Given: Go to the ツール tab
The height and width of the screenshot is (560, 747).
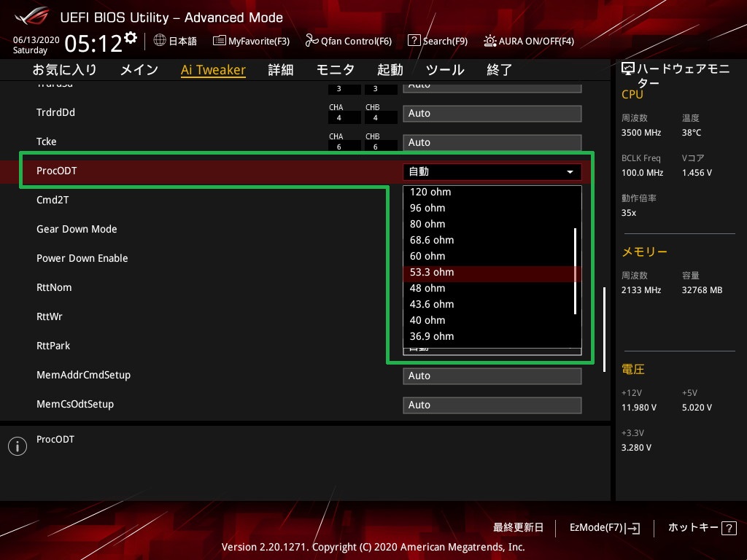Looking at the screenshot, I should click(445, 70).
